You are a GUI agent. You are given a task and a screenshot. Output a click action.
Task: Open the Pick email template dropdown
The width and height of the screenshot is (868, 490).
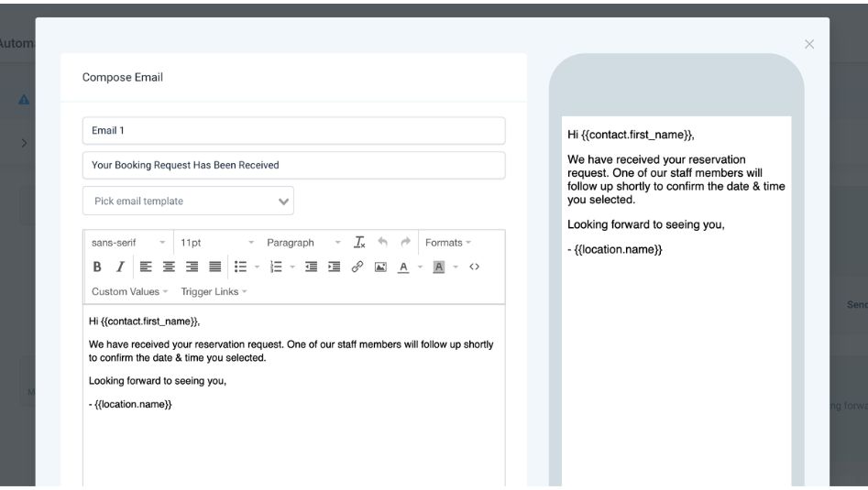188,201
